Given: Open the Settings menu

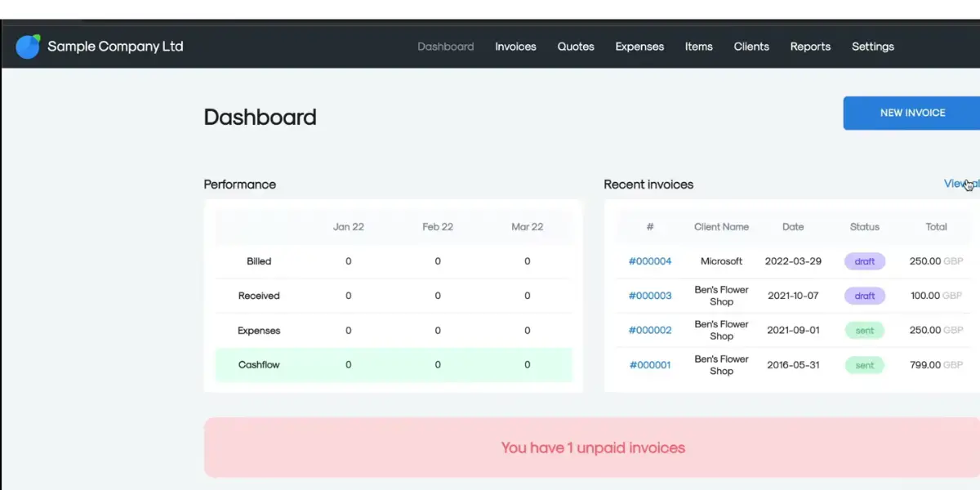Looking at the screenshot, I should pos(872,47).
